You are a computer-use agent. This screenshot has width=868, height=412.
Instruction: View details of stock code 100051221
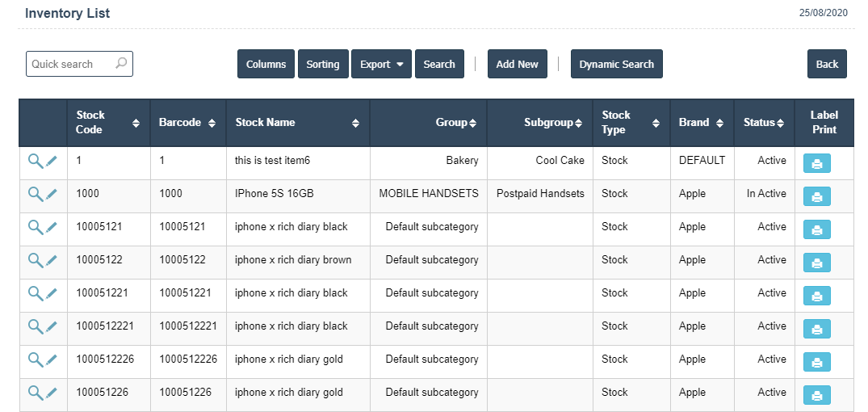[x=35, y=293]
